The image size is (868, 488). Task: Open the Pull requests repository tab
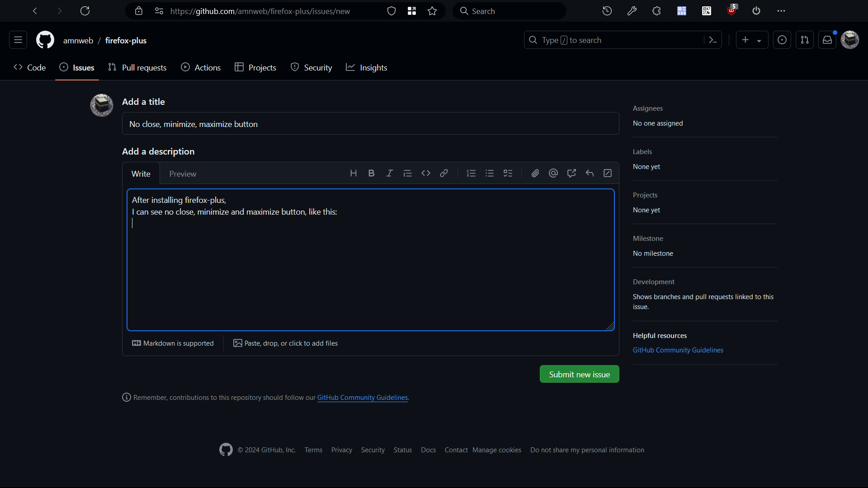click(137, 67)
